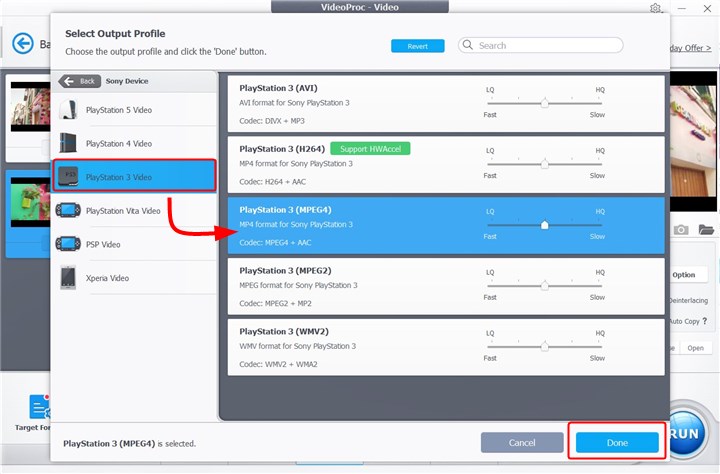Image resolution: width=720 pixels, height=474 pixels.
Task: Click the Cancel button
Action: coord(522,443)
